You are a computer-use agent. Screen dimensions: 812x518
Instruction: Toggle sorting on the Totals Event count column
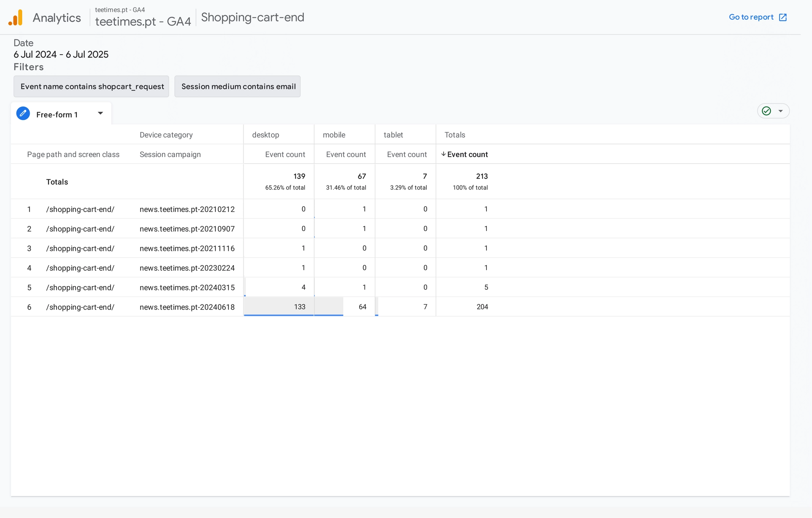point(467,154)
